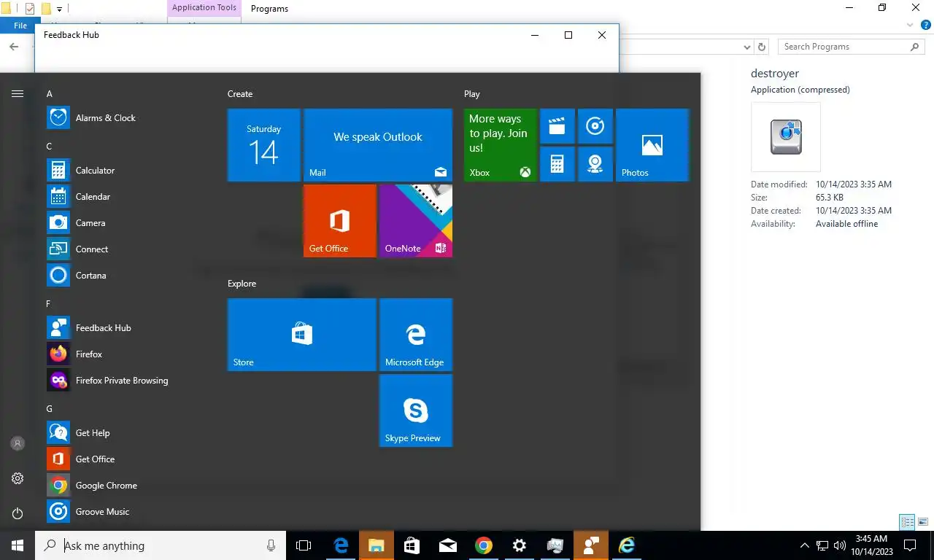934x560 pixels.
Task: Open Internet Explorer from the taskbar
Action: [x=627, y=545]
